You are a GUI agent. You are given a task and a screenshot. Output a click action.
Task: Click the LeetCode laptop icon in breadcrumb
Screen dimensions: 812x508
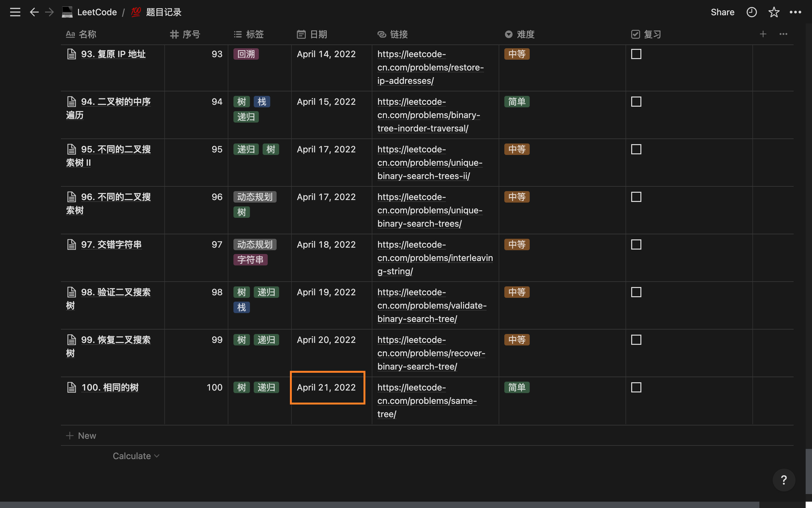click(67, 12)
